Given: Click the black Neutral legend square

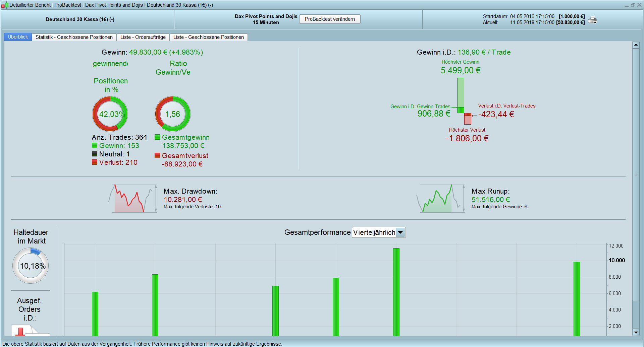Looking at the screenshot, I should [x=95, y=154].
